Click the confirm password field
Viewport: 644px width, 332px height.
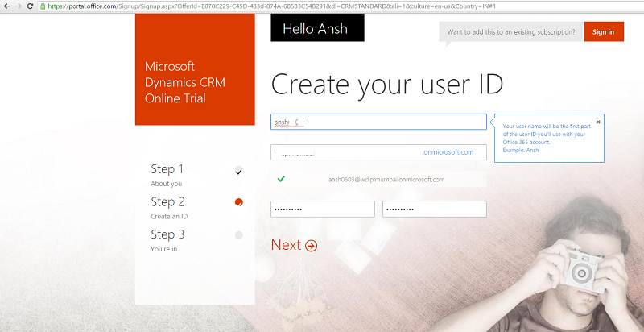coord(435,210)
